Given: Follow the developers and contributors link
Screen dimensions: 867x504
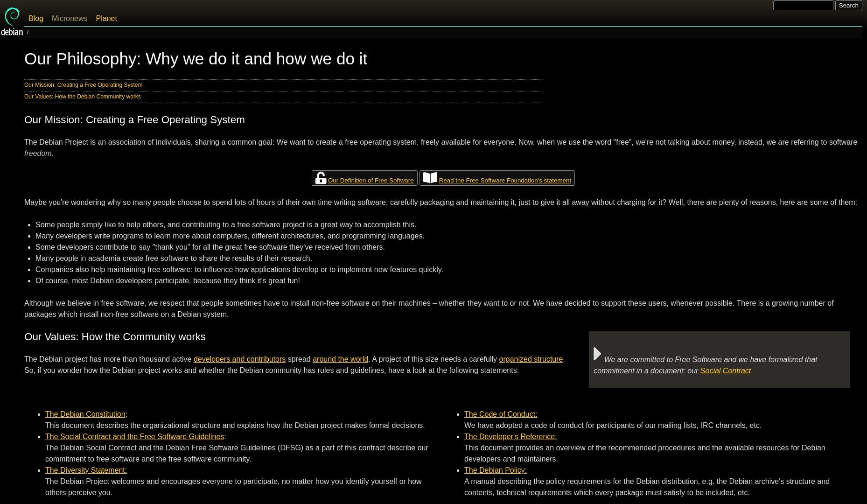Looking at the screenshot, I should click(x=239, y=359).
